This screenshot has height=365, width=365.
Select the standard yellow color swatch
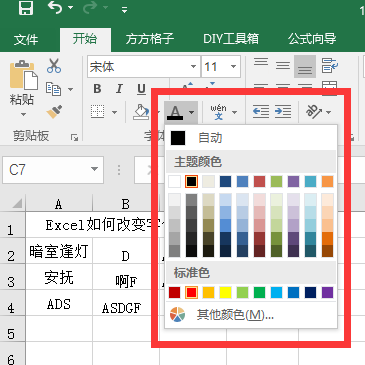pos(225,293)
